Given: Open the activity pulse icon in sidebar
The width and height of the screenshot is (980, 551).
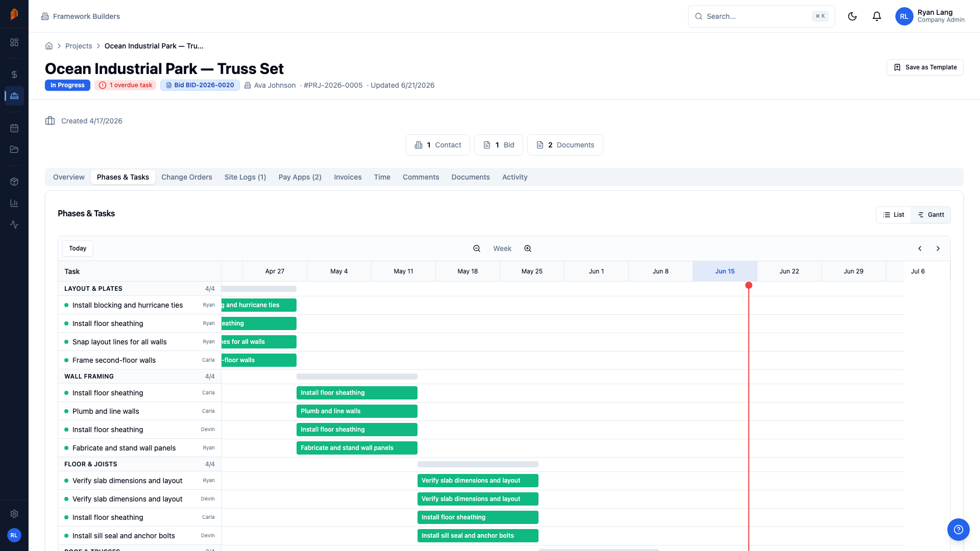Looking at the screenshot, I should click(x=14, y=224).
